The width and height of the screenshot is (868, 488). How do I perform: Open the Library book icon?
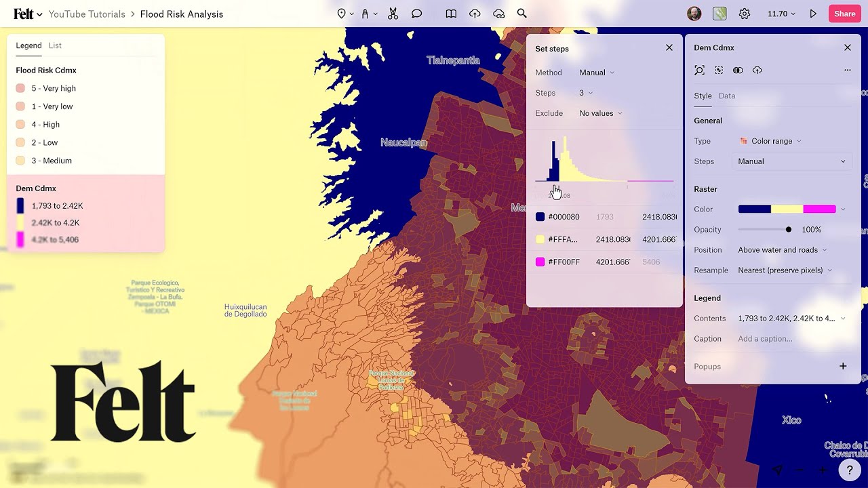click(451, 14)
